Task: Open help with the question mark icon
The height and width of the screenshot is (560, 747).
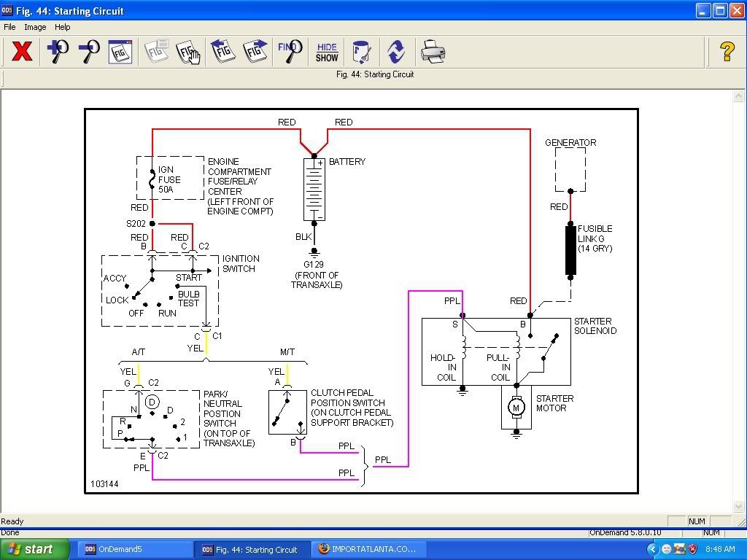Action: point(727,52)
